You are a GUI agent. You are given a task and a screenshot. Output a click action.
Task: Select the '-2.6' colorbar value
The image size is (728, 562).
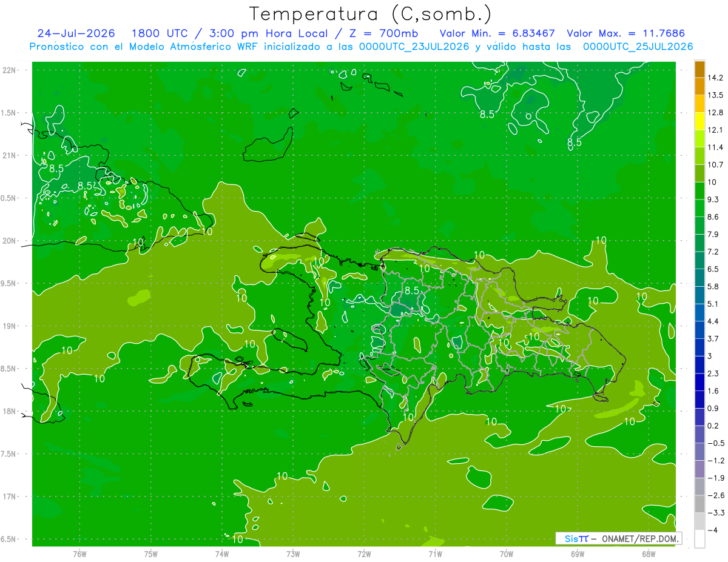coord(716,495)
